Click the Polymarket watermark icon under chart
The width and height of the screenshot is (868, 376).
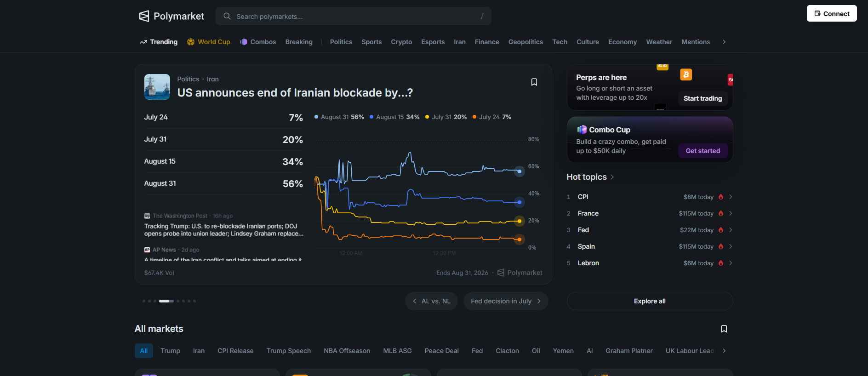click(501, 273)
